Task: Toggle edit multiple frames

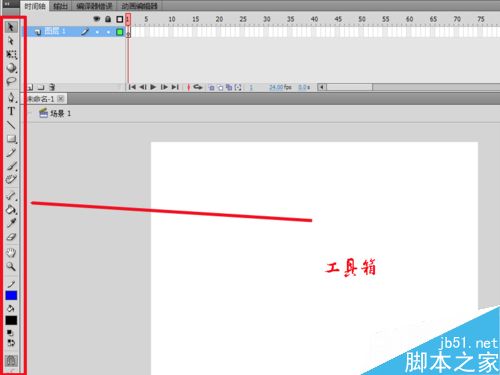Action: (x=229, y=87)
